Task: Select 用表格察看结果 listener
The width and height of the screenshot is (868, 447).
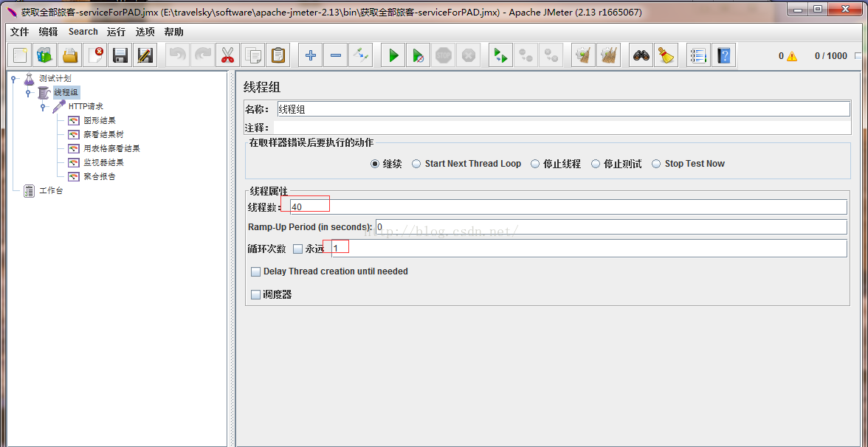Action: point(111,149)
